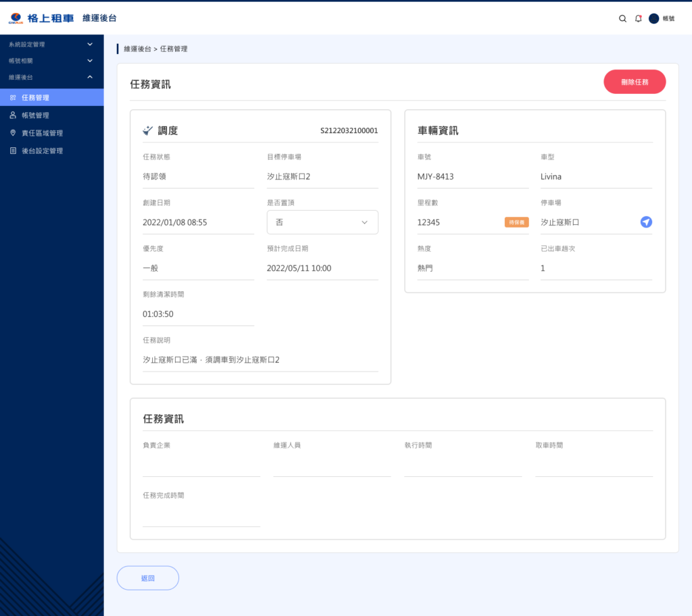
Task: Click the orange 待保養 badge
Action: (516, 222)
